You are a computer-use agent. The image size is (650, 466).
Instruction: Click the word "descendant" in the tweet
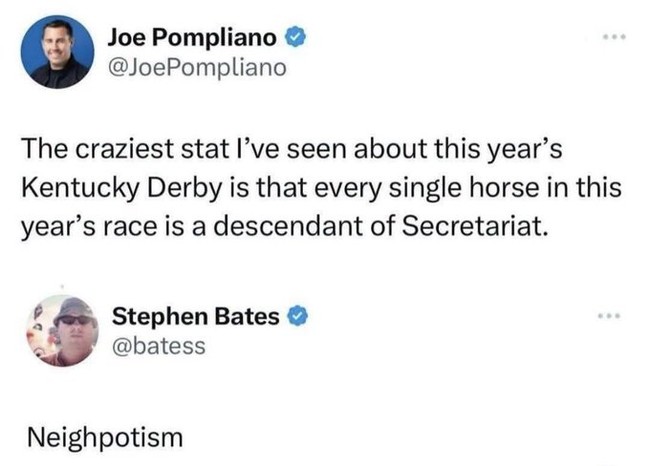click(288, 227)
